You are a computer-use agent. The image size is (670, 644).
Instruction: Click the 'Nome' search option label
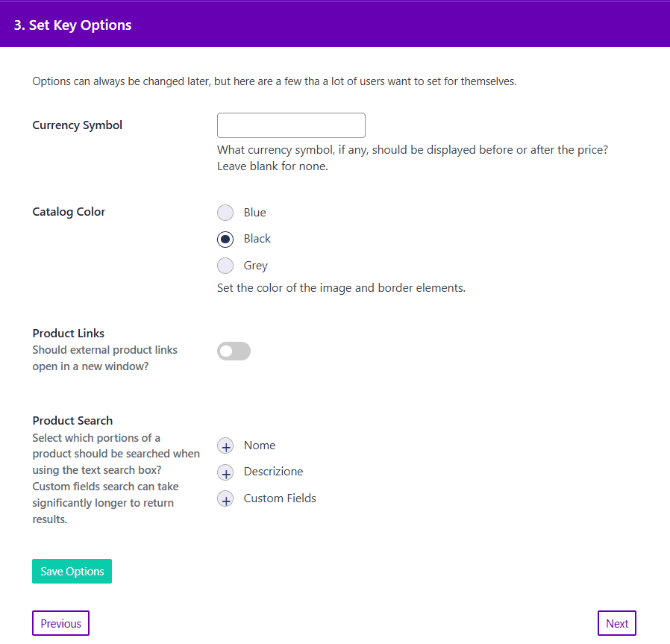pyautogui.click(x=260, y=446)
